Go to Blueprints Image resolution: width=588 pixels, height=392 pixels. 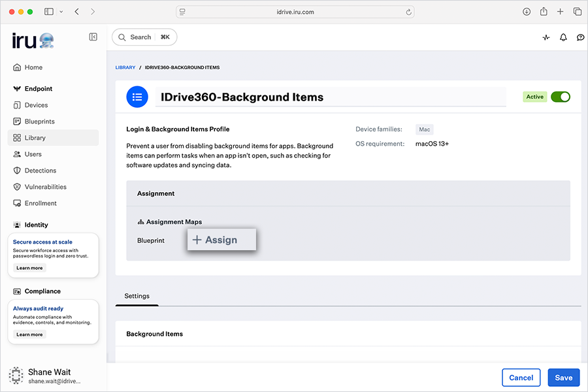[53, 122]
